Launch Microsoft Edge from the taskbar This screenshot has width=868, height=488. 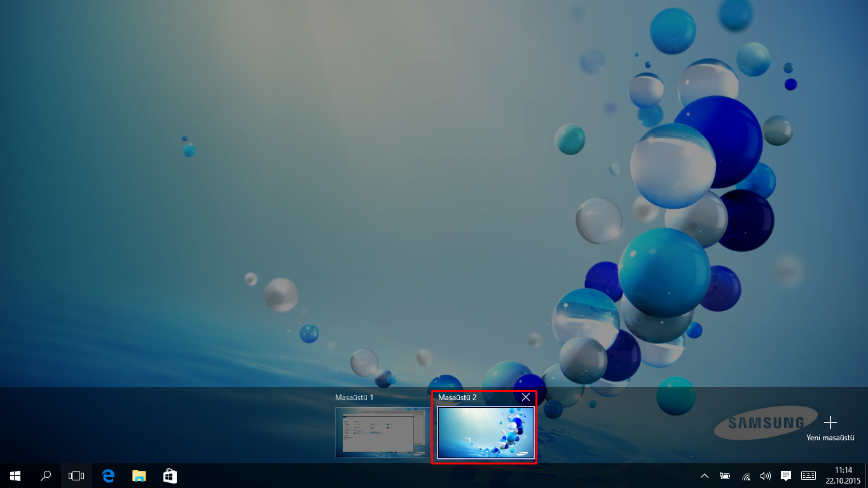107,475
